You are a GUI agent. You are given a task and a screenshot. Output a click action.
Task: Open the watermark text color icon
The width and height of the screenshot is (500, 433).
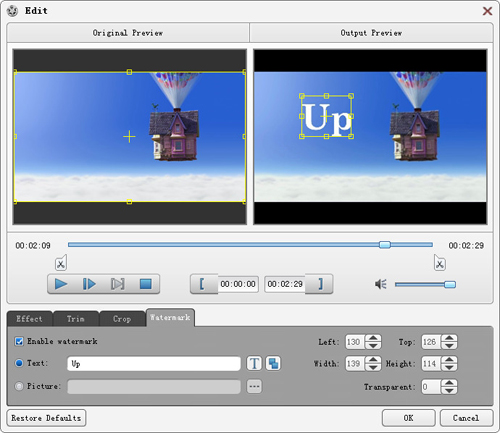click(x=273, y=363)
